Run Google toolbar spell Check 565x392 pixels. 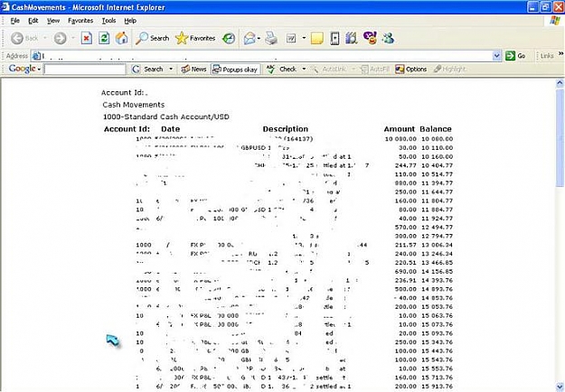tap(281, 70)
